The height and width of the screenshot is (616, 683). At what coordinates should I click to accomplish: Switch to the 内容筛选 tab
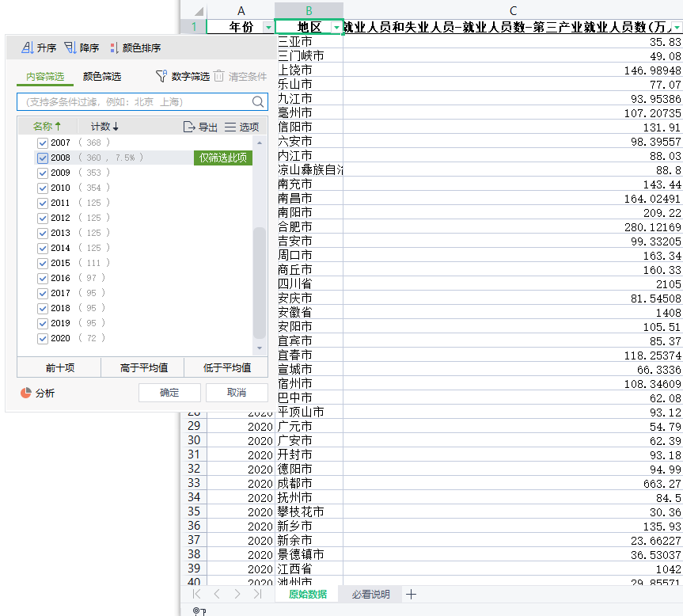coord(45,77)
